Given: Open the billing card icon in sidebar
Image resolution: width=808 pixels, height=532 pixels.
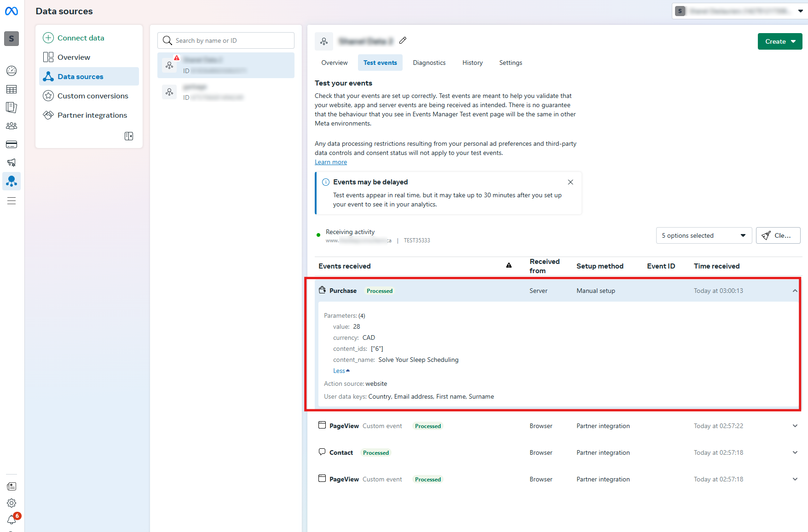Looking at the screenshot, I should (12, 144).
